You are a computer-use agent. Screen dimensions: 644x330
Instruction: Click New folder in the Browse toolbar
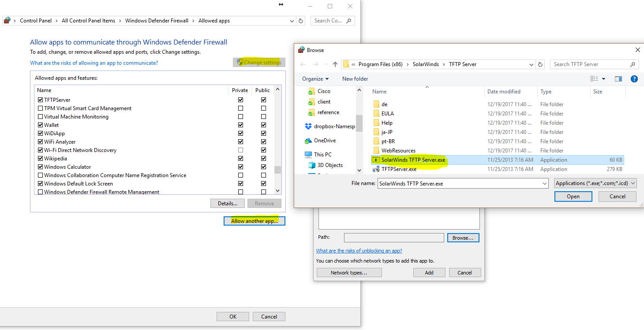click(x=355, y=78)
